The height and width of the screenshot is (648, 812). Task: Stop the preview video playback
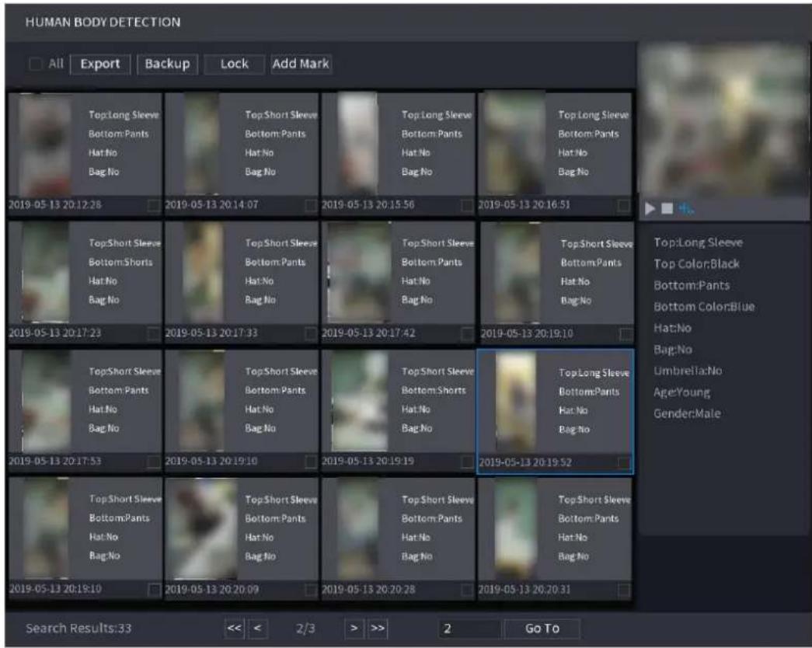667,208
